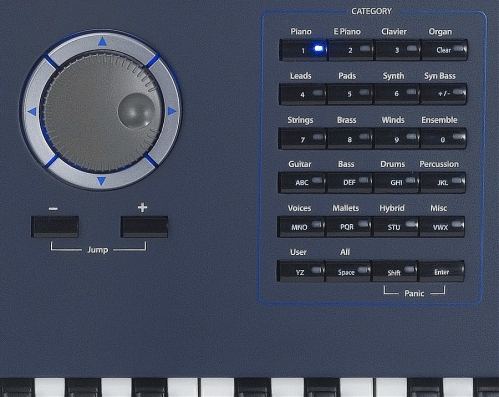The image size is (499, 397).
Task: Choose the Guitar (ABC) button
Action: pyautogui.click(x=302, y=183)
